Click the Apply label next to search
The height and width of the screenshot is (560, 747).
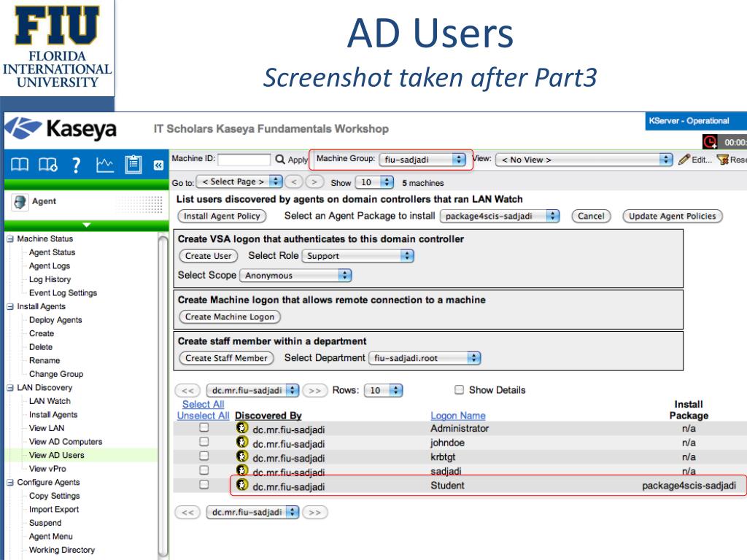click(298, 160)
